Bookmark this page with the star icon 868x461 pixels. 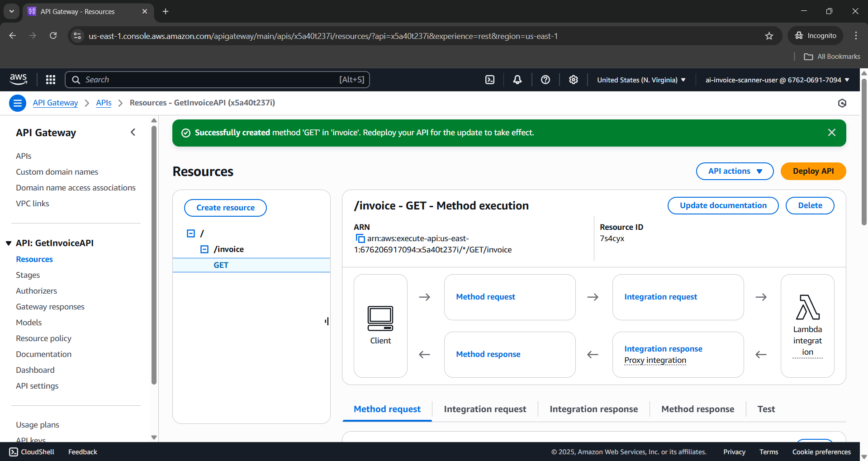click(x=769, y=36)
